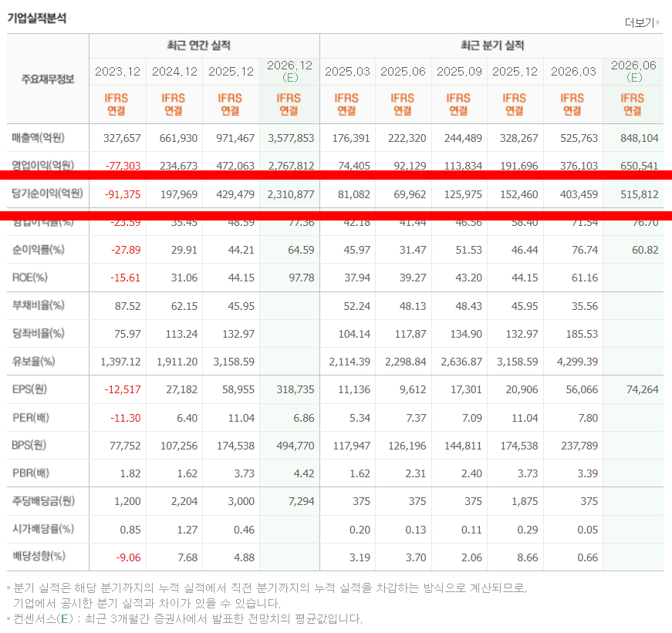The height and width of the screenshot is (633, 672).
Task: Select revenue value 327,657
Action: point(122,138)
